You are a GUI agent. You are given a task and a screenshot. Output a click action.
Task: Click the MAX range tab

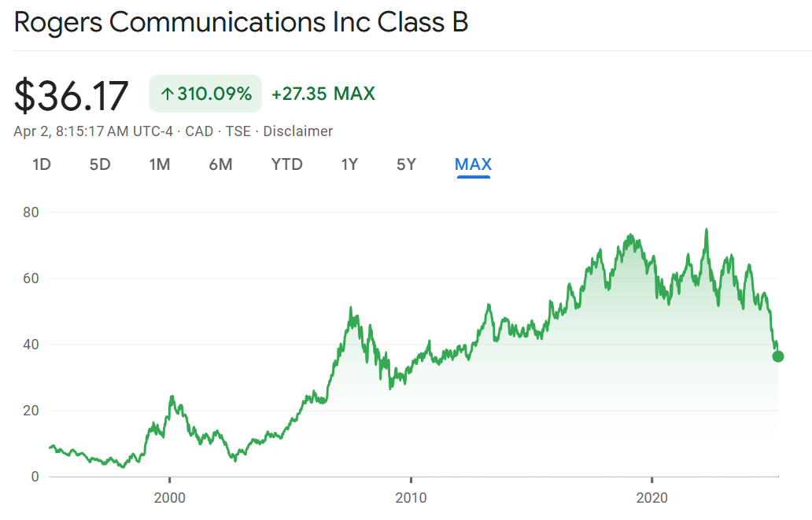[473, 164]
